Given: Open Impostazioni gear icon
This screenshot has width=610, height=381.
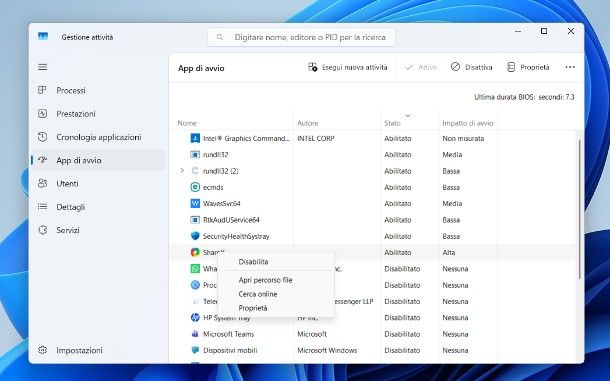Looking at the screenshot, I should [x=42, y=350].
